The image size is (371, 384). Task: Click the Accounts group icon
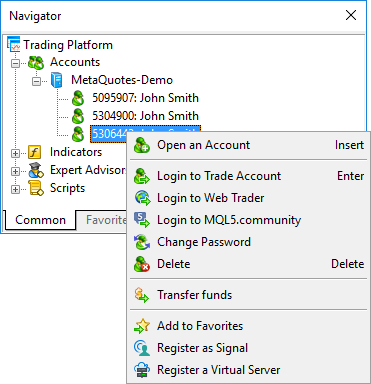36,62
